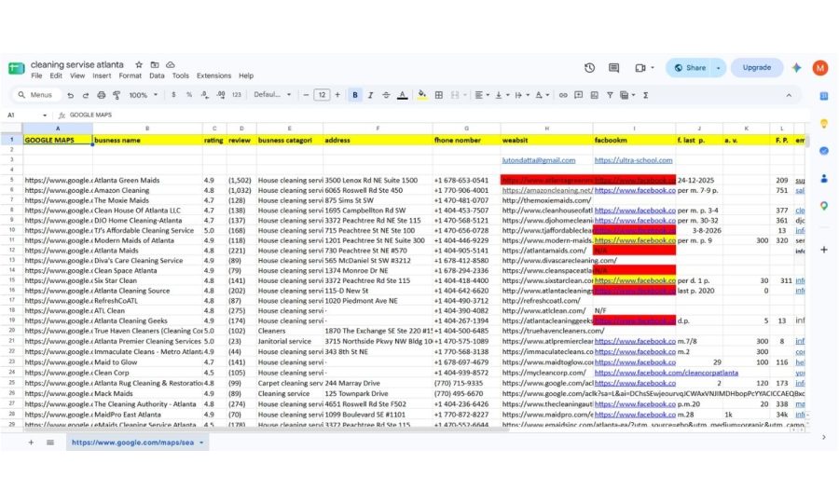This screenshot has width=839, height=504.
Task: Open the Extensions menu
Action: [x=213, y=75]
